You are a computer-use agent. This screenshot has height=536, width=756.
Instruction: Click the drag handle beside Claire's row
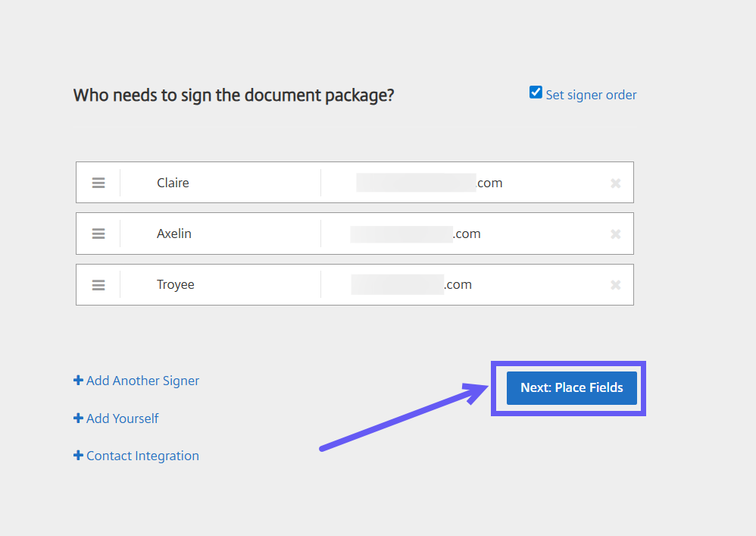tap(98, 182)
